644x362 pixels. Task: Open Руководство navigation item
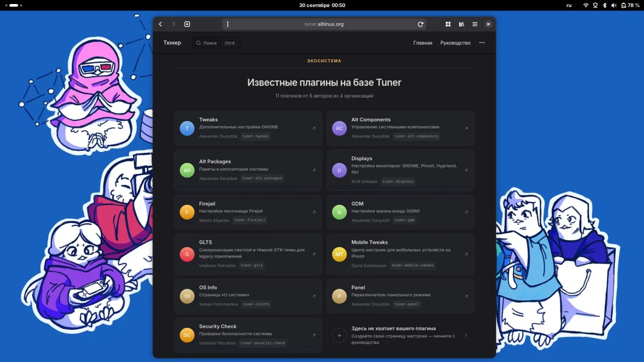(455, 43)
